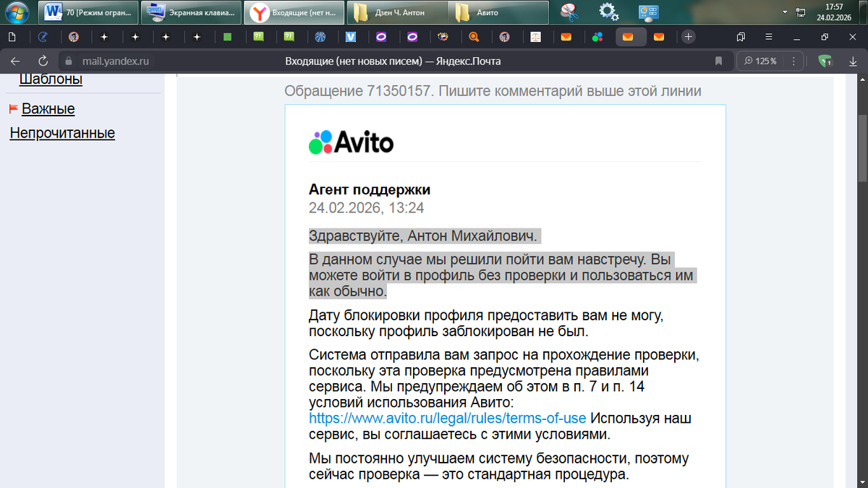Show hidden system tray icons

(x=786, y=12)
